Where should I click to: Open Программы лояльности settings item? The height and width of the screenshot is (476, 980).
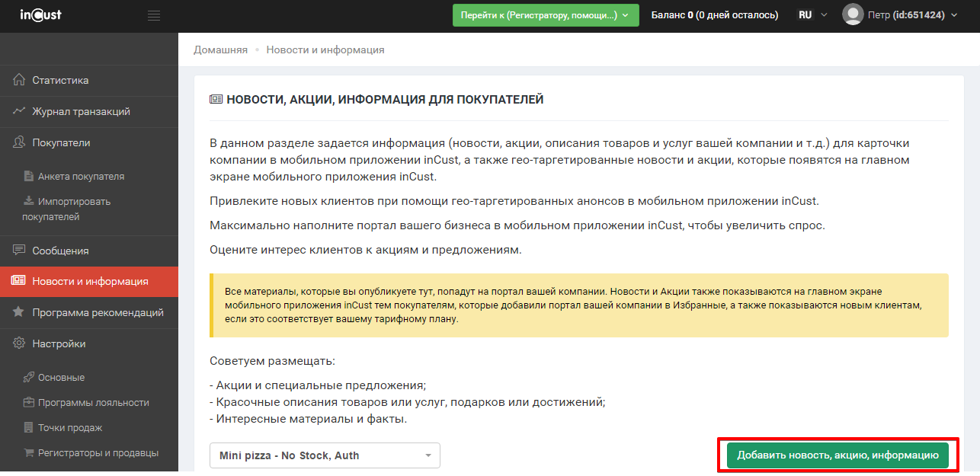tap(94, 402)
